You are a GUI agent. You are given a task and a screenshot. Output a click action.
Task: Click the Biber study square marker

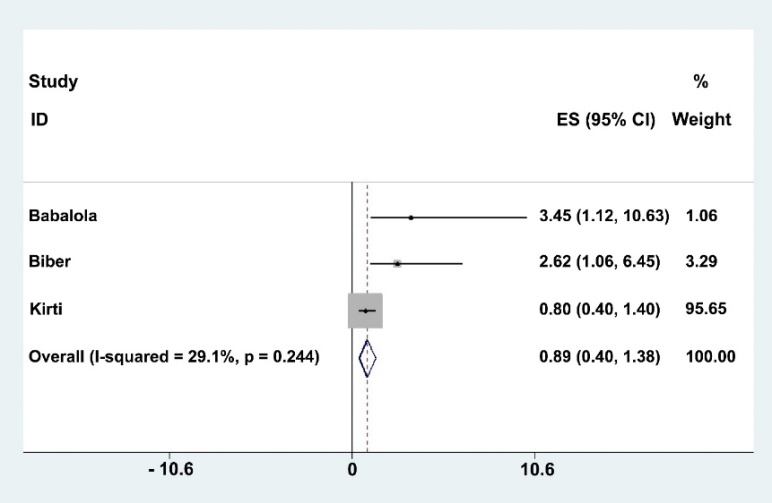397,264
